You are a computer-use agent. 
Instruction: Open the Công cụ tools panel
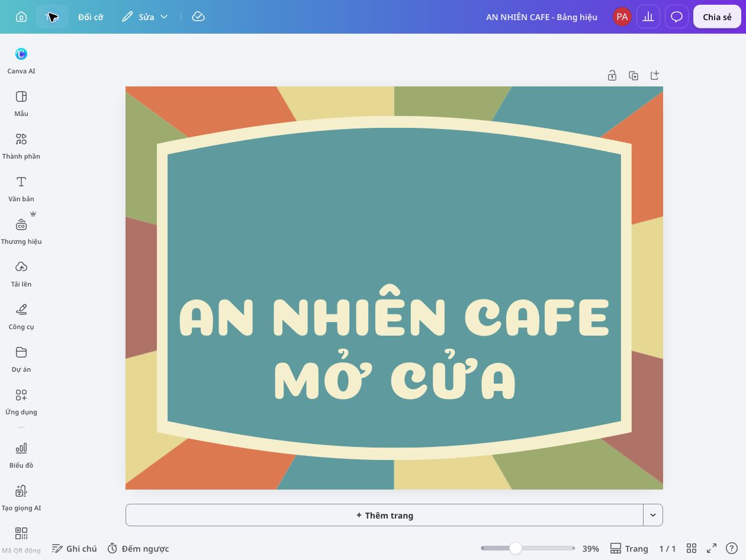pos(21,317)
